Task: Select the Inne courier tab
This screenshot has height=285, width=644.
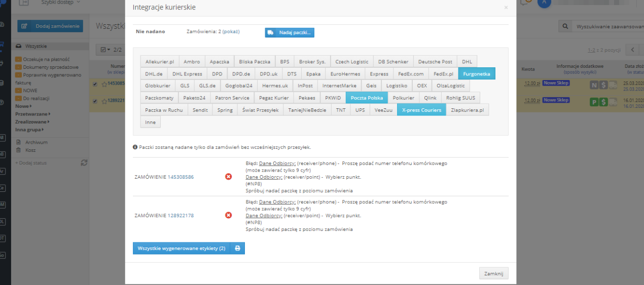Action: (x=150, y=122)
